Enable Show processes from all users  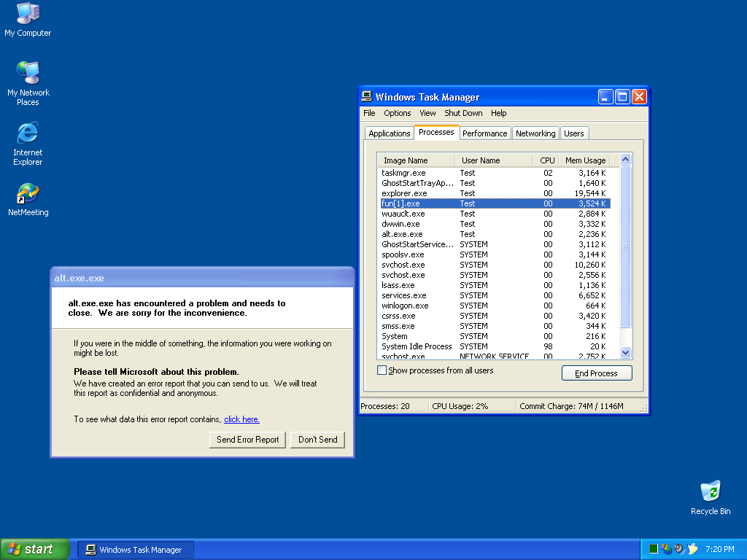[382, 370]
